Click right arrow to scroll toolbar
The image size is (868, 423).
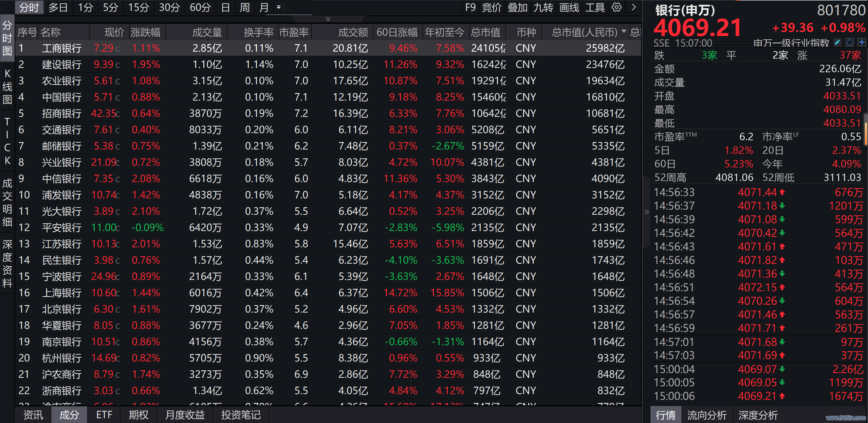[633, 7]
